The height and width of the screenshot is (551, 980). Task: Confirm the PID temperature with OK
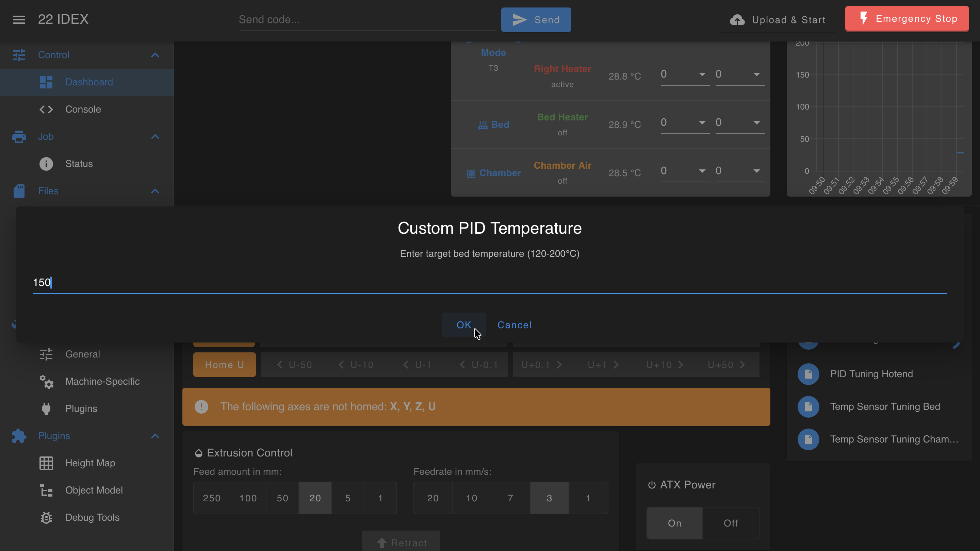464,325
